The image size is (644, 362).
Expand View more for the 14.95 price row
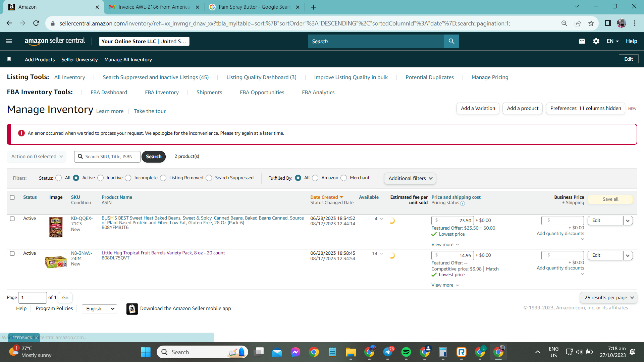pyautogui.click(x=445, y=285)
